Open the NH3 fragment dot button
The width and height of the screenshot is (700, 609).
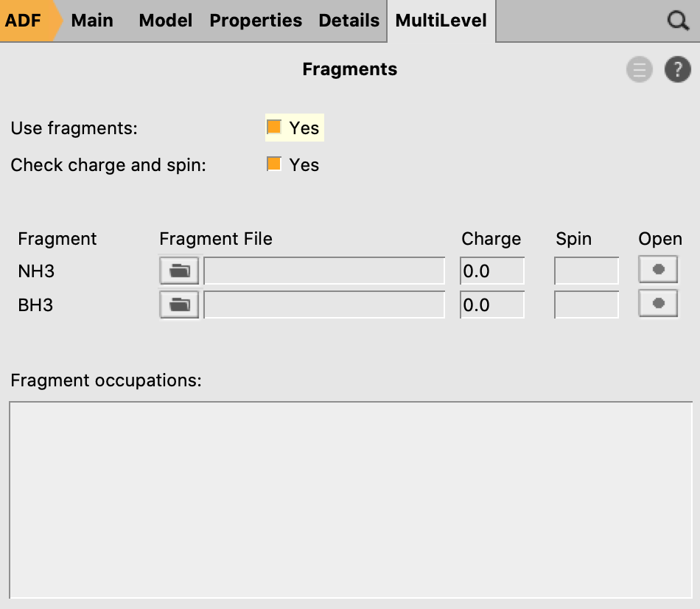658,269
